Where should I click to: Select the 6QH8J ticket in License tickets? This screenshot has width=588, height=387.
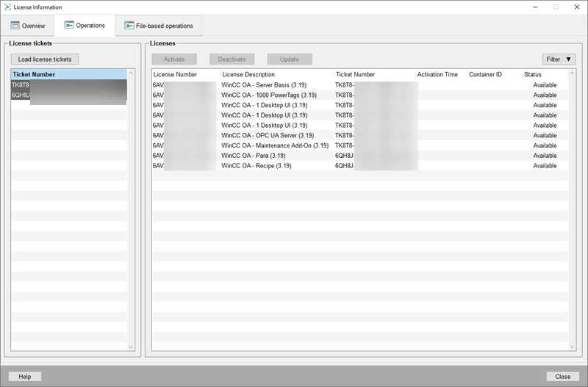point(69,95)
